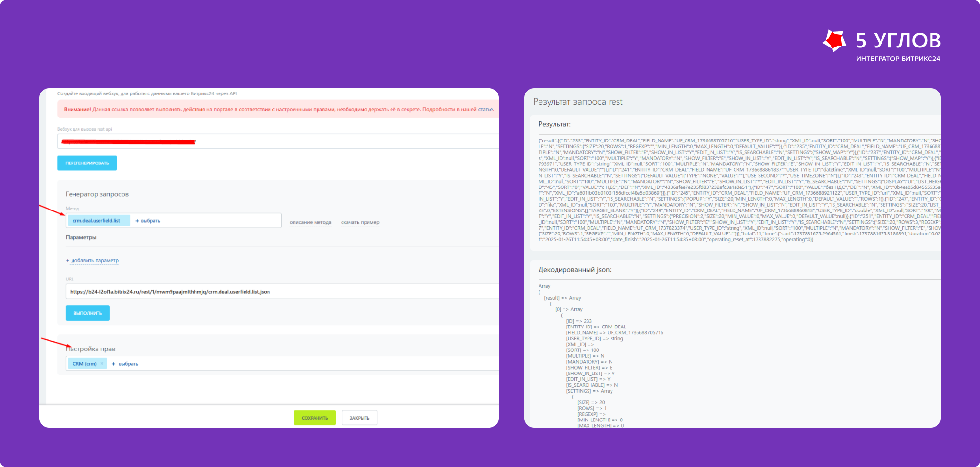Click '+ выбрать' in the Метод field
The width and height of the screenshot is (980, 467).
coord(148,221)
